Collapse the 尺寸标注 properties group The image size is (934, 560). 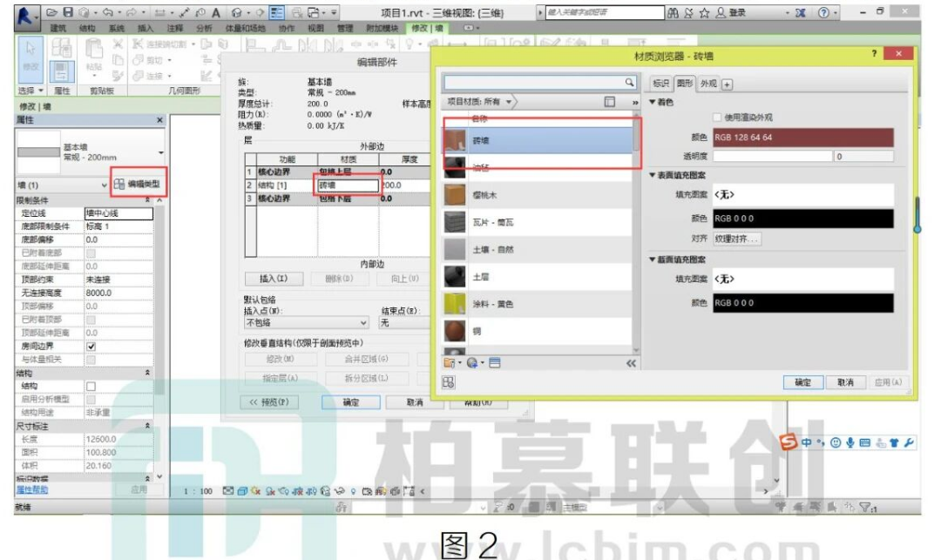pos(147,426)
